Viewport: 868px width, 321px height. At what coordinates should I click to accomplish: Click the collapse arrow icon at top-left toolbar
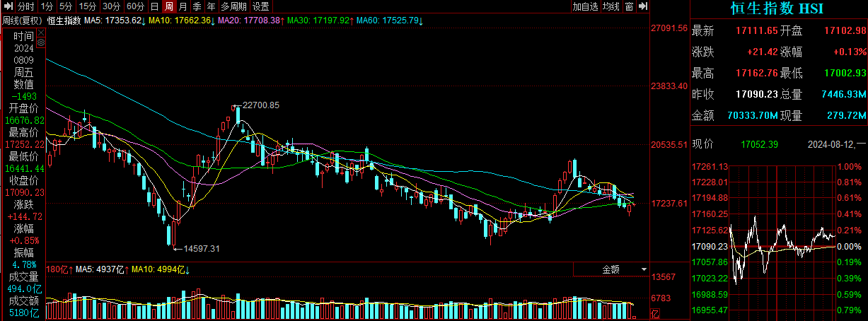8,6
